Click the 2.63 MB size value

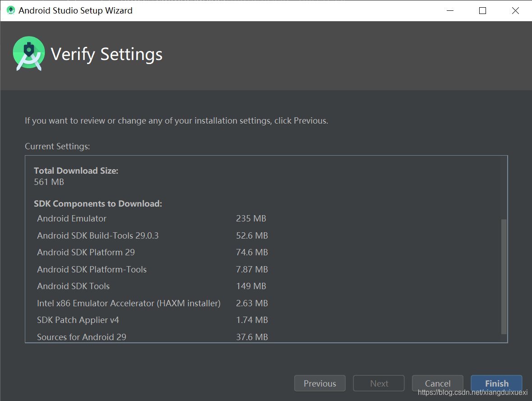[252, 303]
